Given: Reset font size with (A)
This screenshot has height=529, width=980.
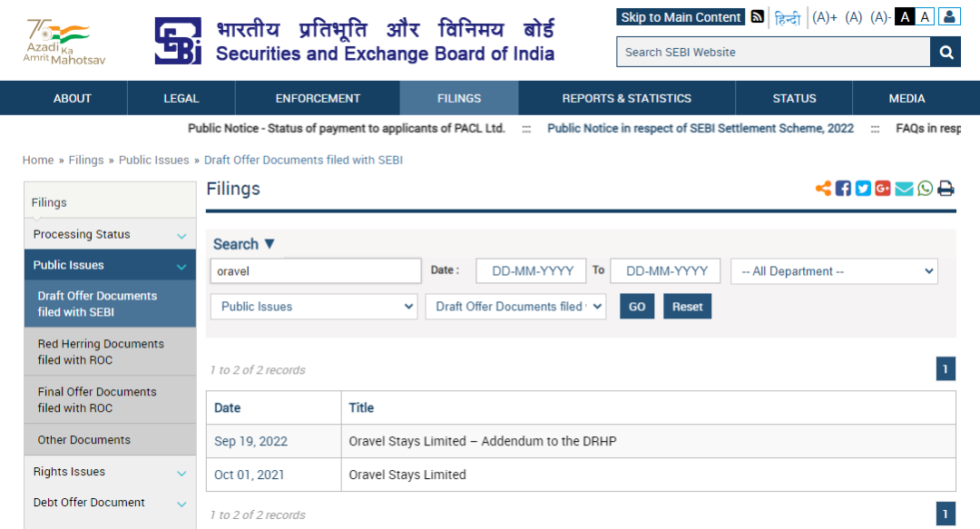Looking at the screenshot, I should coord(853,17).
